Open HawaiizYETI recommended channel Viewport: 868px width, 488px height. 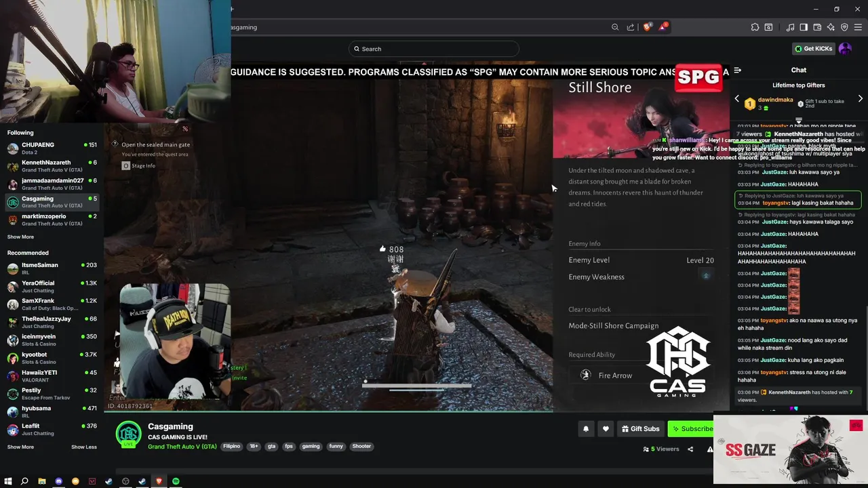point(52,376)
